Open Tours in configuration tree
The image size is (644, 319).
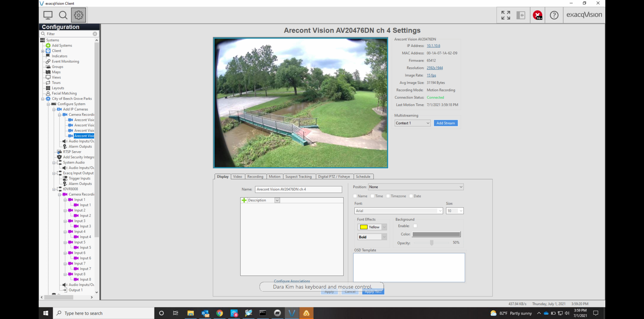click(x=56, y=83)
